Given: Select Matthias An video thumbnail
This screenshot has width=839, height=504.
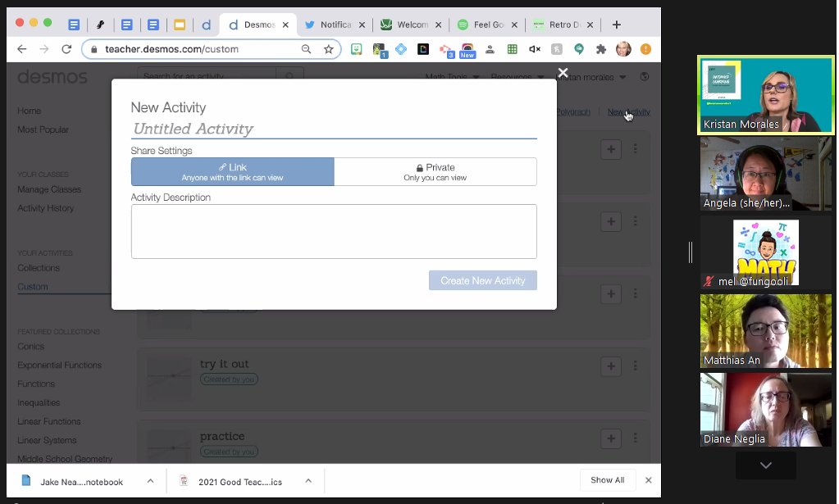Looking at the screenshot, I should tap(766, 331).
